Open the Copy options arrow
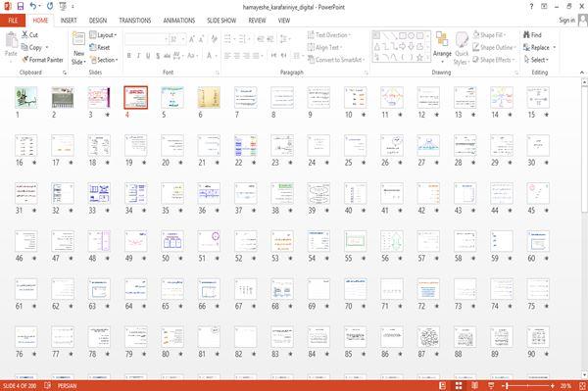Image resolution: width=588 pixels, height=391 pixels. click(47, 48)
